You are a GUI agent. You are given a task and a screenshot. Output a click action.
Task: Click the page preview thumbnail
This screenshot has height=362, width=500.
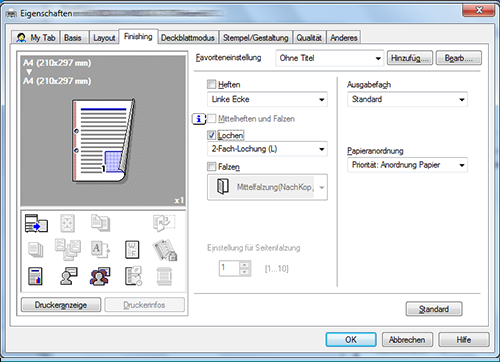(x=104, y=141)
